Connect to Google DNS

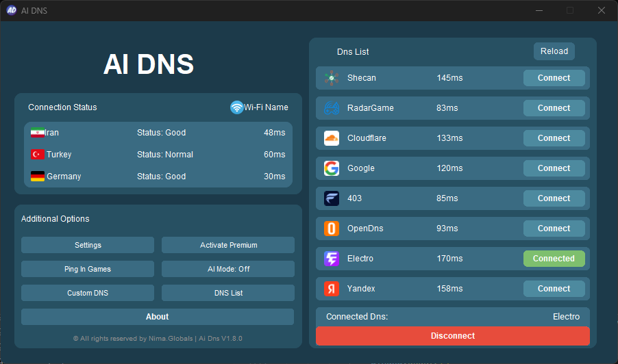point(554,168)
